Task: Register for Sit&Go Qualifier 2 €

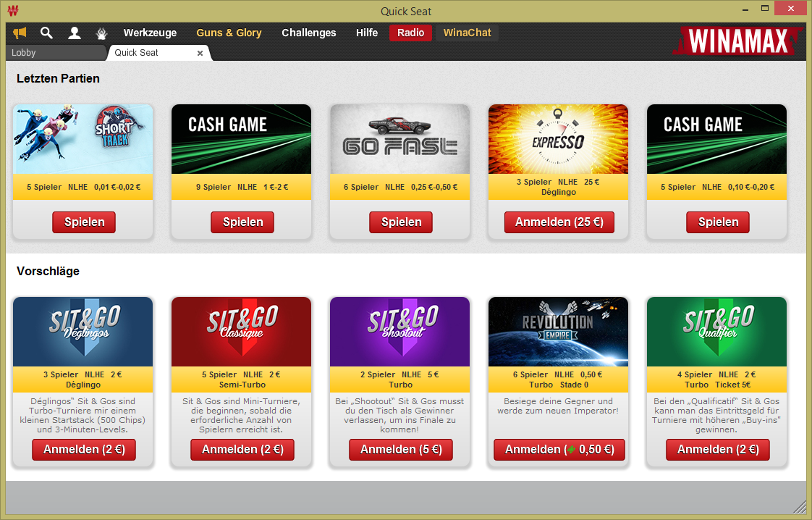Action: click(718, 450)
